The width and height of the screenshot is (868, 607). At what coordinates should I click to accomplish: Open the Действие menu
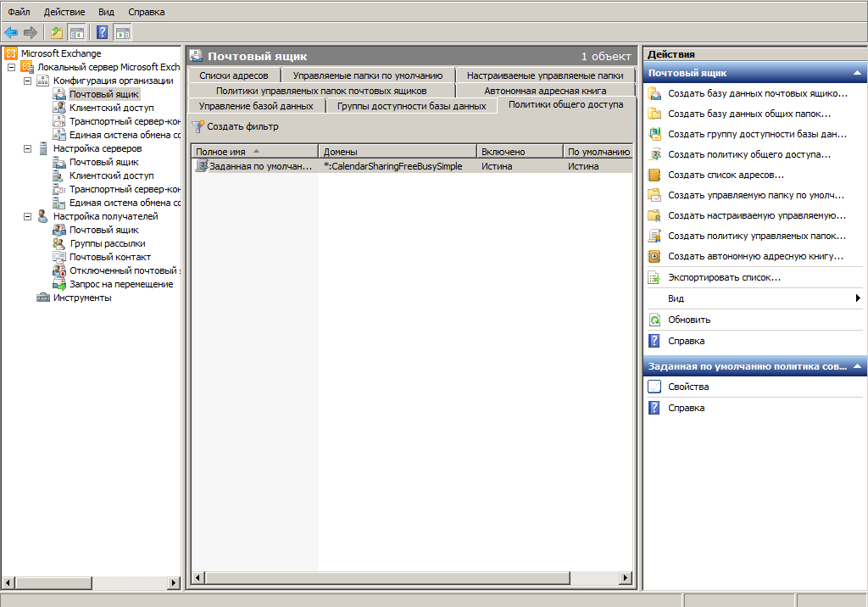64,12
